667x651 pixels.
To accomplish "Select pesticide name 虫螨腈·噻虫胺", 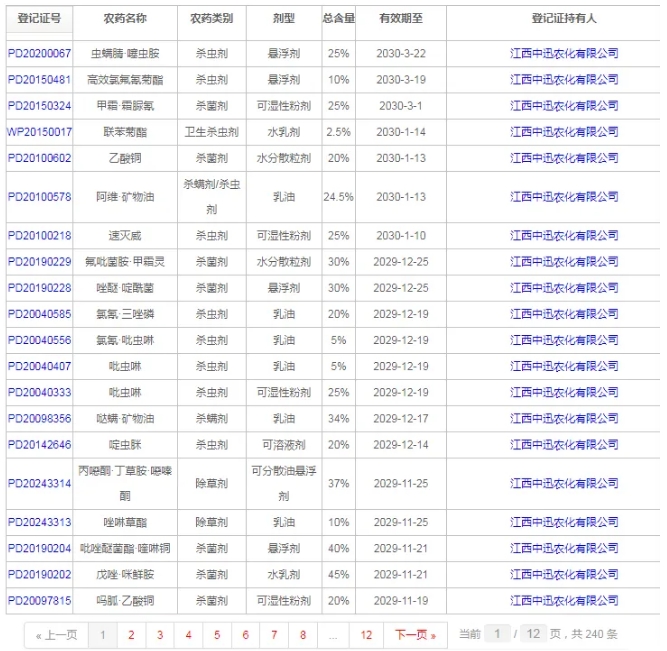I will [125, 54].
